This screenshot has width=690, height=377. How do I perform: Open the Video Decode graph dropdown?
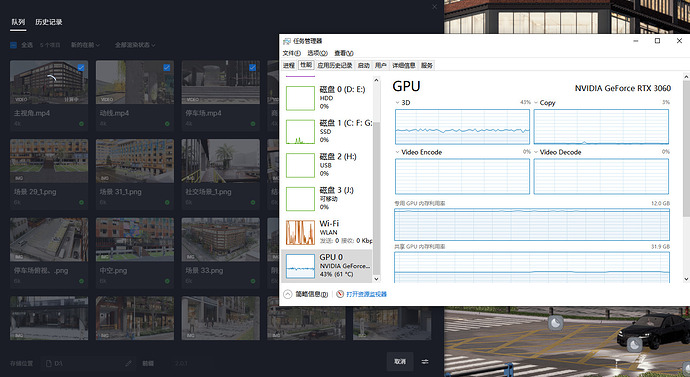pyautogui.click(x=536, y=152)
